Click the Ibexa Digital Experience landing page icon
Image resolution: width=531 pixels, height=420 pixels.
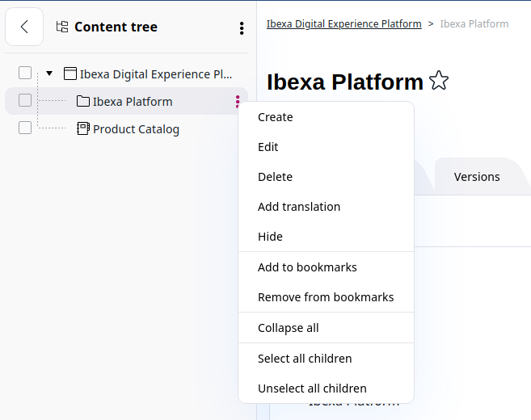[x=70, y=73]
